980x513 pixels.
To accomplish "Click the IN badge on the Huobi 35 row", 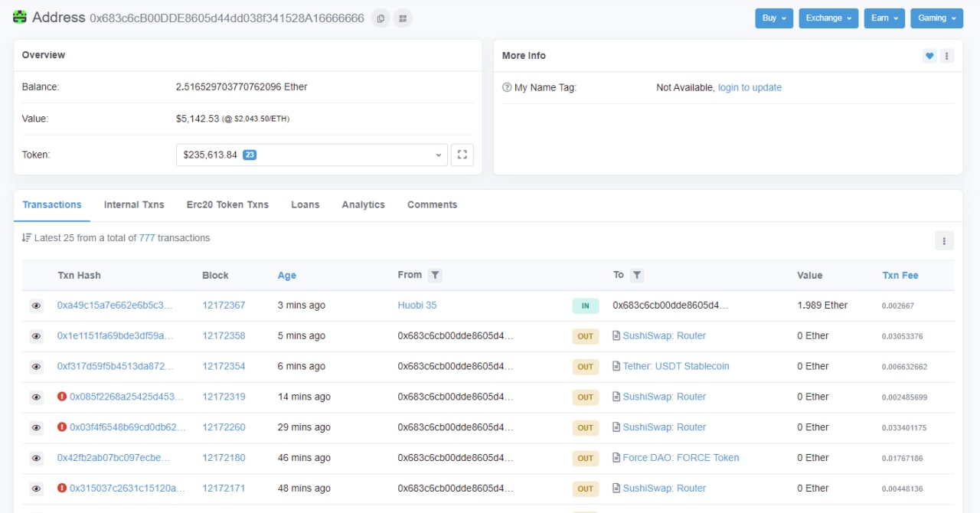I will click(586, 306).
